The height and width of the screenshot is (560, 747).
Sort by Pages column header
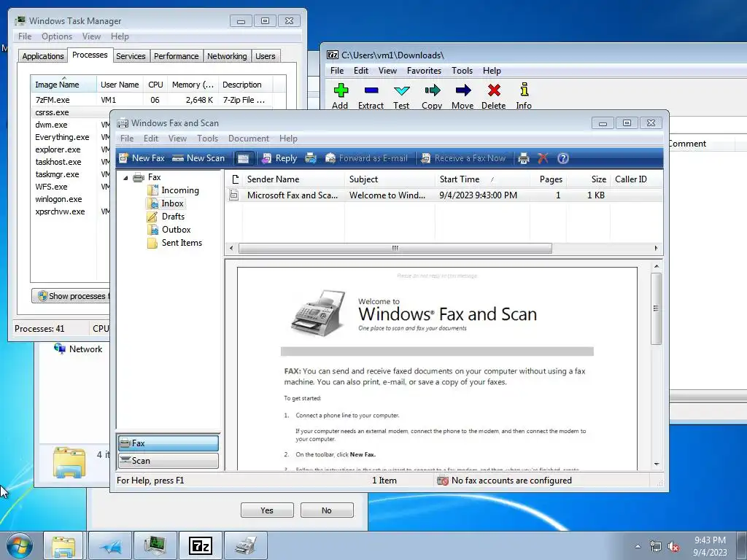(x=548, y=179)
